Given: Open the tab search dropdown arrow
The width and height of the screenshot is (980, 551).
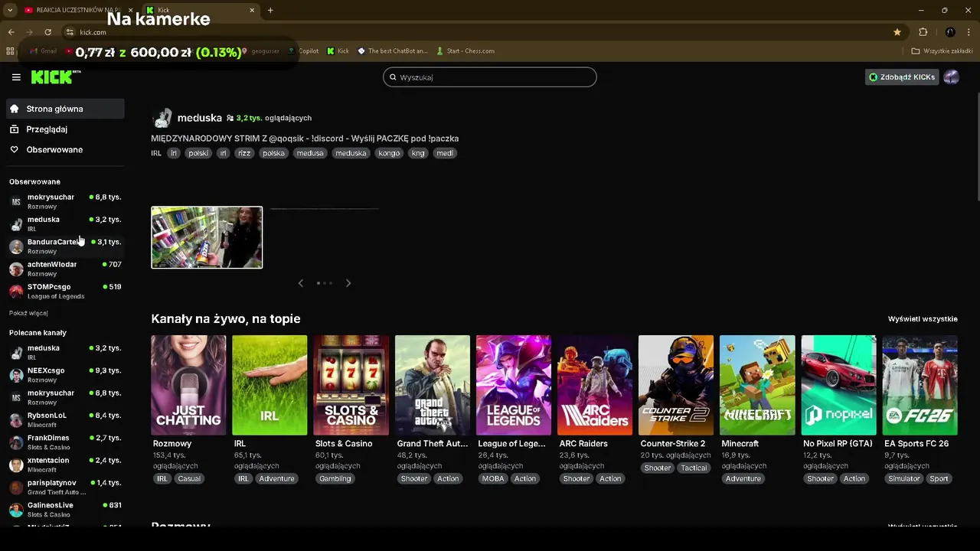Looking at the screenshot, I should (10, 10).
